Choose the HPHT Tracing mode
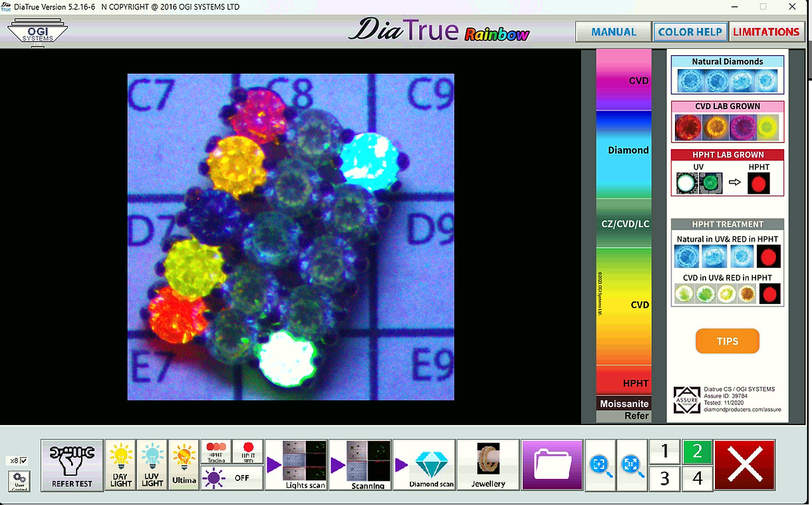The height and width of the screenshot is (505, 812). [215, 452]
